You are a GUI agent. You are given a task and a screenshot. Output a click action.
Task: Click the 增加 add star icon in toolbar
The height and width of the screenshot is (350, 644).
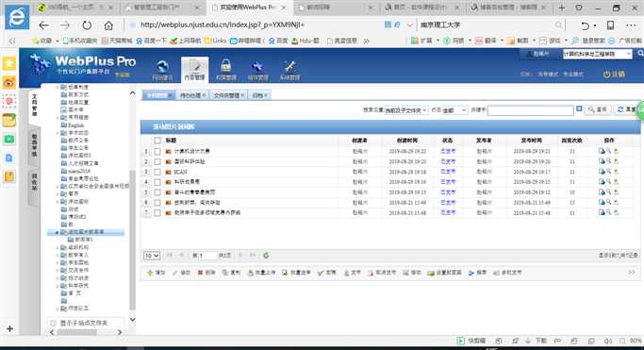coord(157,273)
